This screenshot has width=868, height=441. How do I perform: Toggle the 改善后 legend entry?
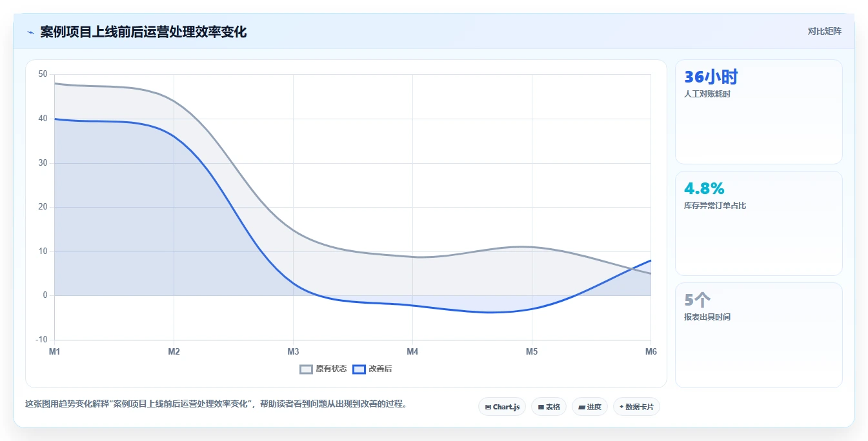(x=371, y=369)
